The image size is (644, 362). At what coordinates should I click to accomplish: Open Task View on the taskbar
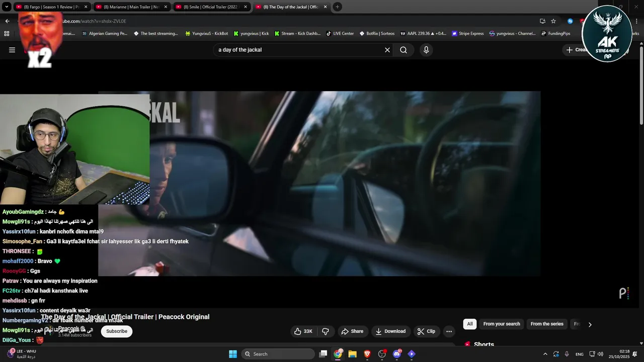(x=324, y=354)
